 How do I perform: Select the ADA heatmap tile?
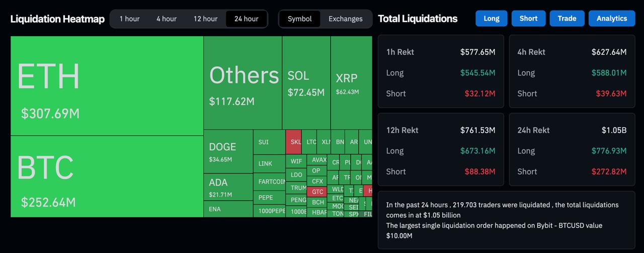[x=228, y=187]
